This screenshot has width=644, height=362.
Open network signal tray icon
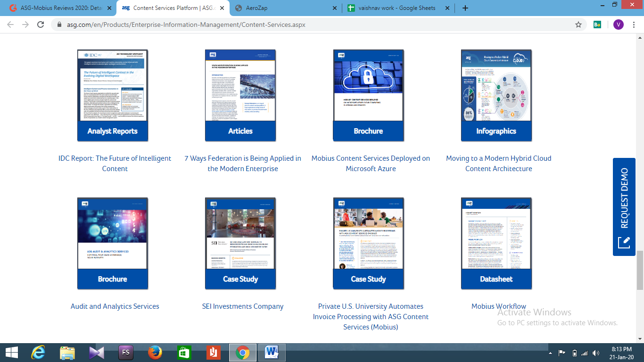[x=585, y=353]
